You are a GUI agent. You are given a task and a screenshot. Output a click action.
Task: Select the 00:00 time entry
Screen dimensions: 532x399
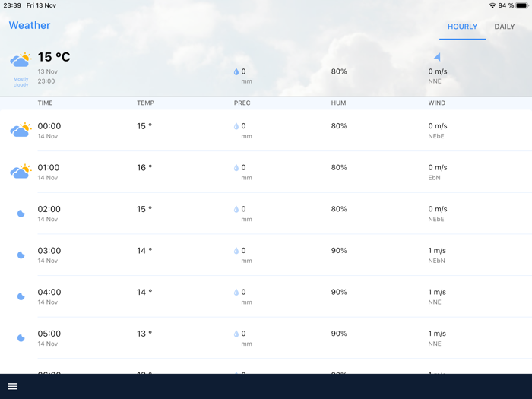[49, 126]
